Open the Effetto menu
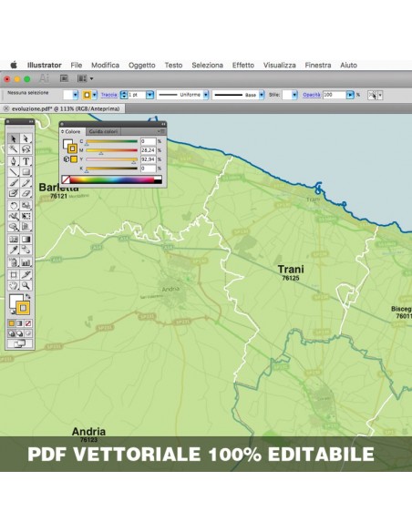412x532 pixels. click(243, 66)
